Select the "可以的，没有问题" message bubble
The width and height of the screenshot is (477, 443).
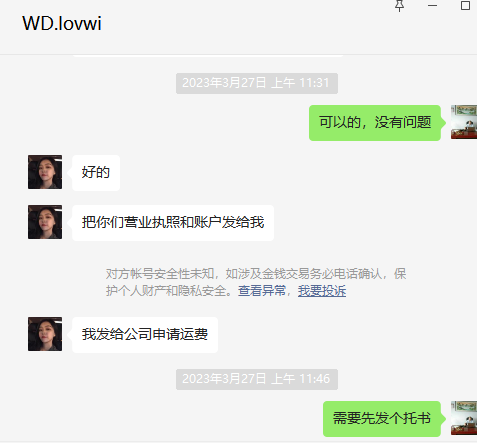[375, 123]
